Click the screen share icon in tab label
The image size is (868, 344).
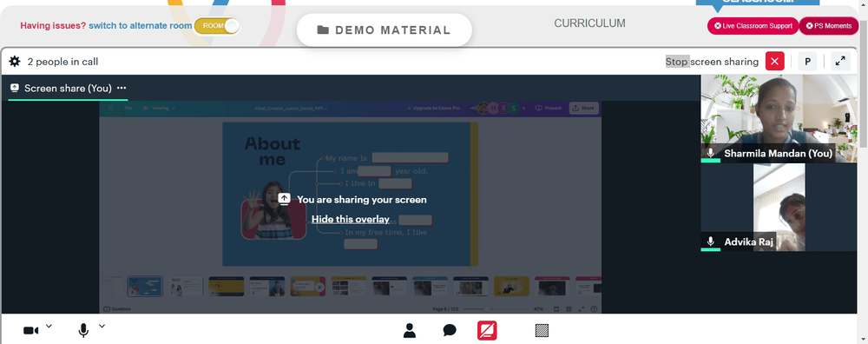point(15,88)
